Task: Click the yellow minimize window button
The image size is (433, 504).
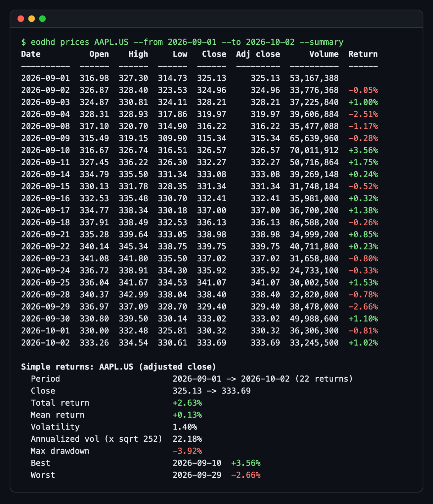Action: [32, 19]
